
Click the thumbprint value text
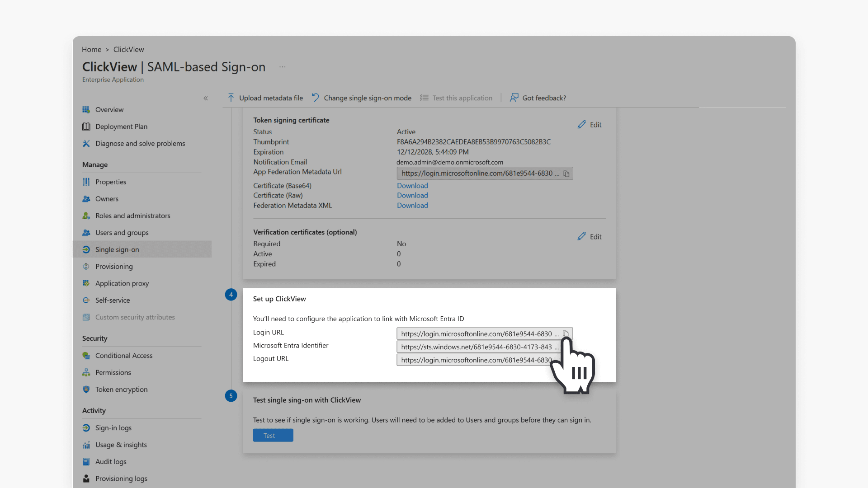click(x=474, y=142)
